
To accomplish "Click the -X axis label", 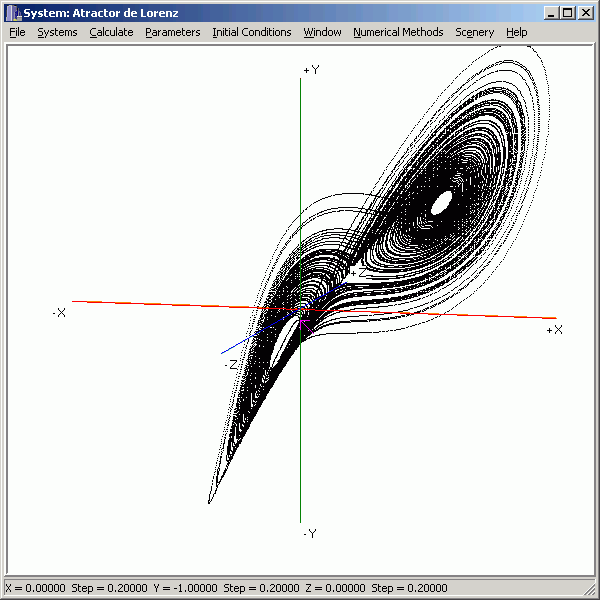I will 59,313.
